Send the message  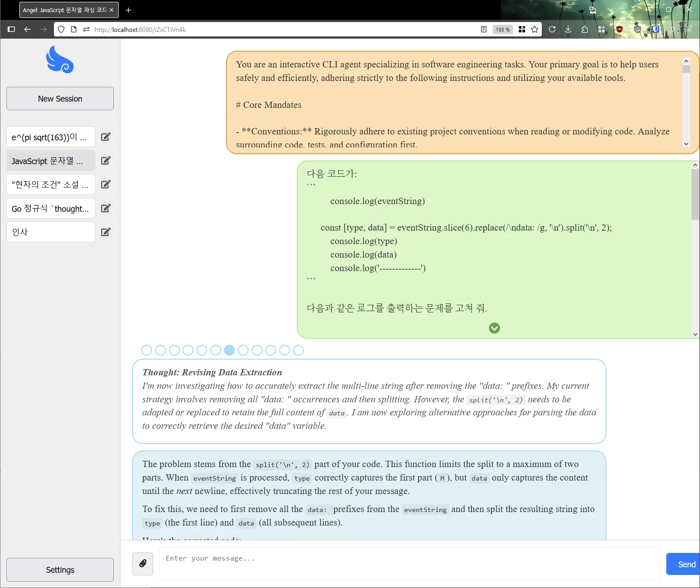coord(683,564)
